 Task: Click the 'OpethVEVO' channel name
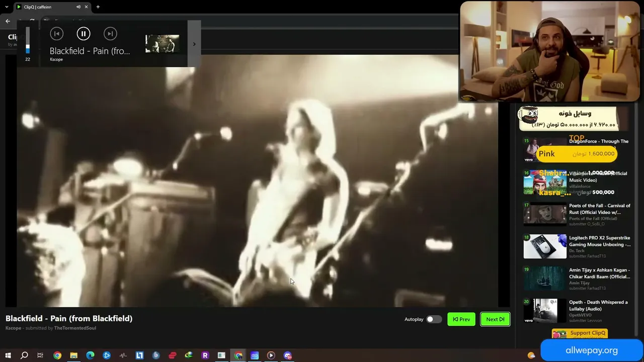580,315
